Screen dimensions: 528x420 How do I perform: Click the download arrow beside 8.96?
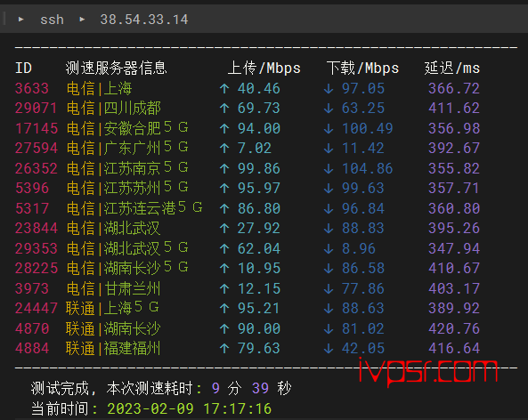tap(329, 248)
